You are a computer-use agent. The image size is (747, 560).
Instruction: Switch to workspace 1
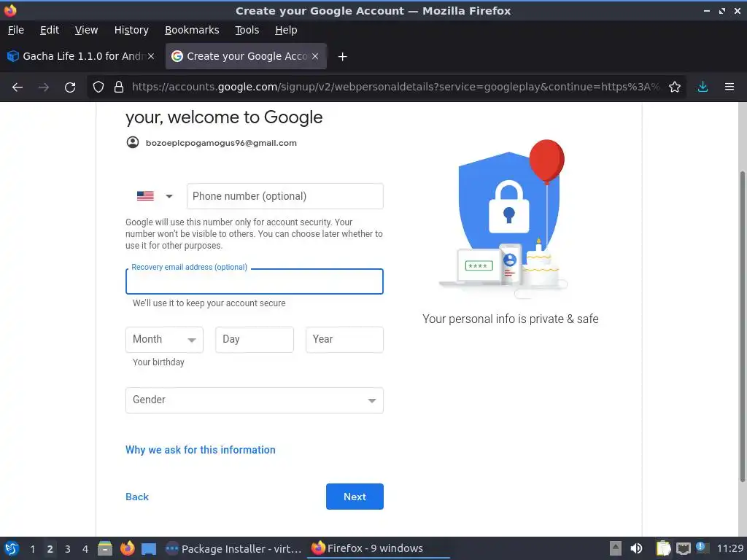32,549
